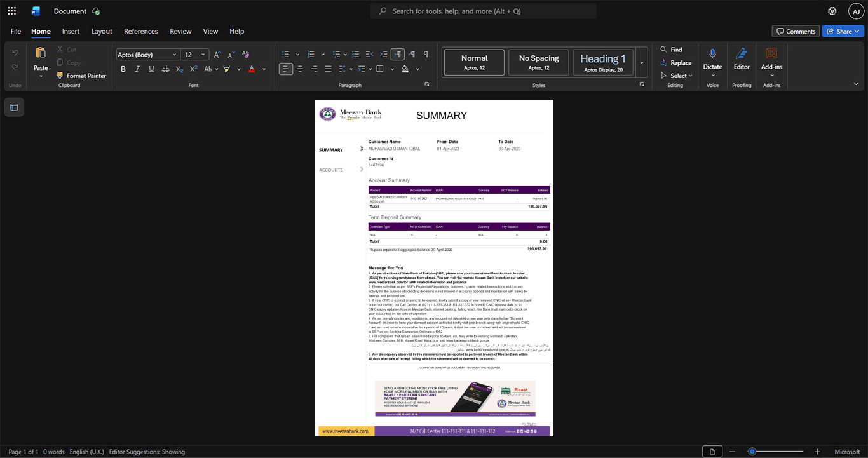Align text to the right
The height and width of the screenshot is (458, 868).
(x=314, y=69)
